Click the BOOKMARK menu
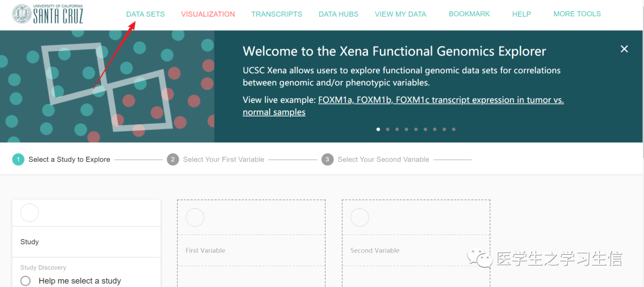This screenshot has height=287, width=644. (469, 14)
